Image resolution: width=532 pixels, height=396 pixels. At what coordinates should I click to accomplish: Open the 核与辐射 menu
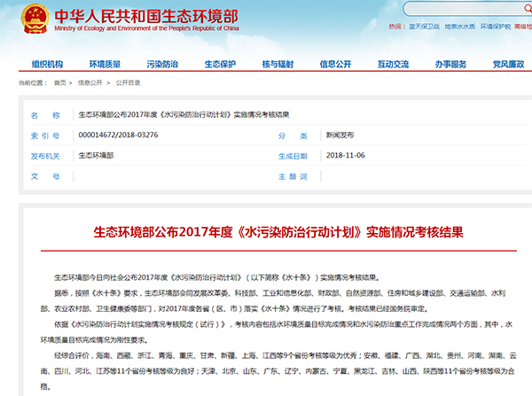click(278, 65)
